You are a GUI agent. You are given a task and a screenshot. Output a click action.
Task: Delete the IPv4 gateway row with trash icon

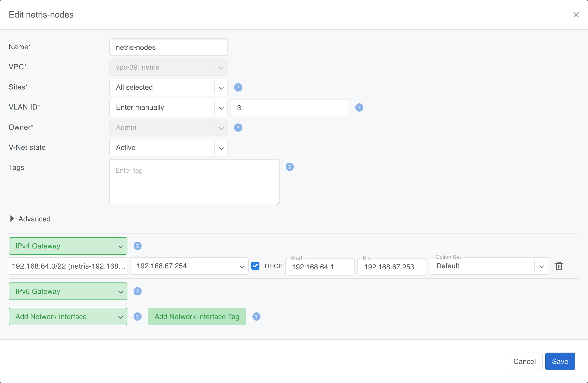(559, 266)
